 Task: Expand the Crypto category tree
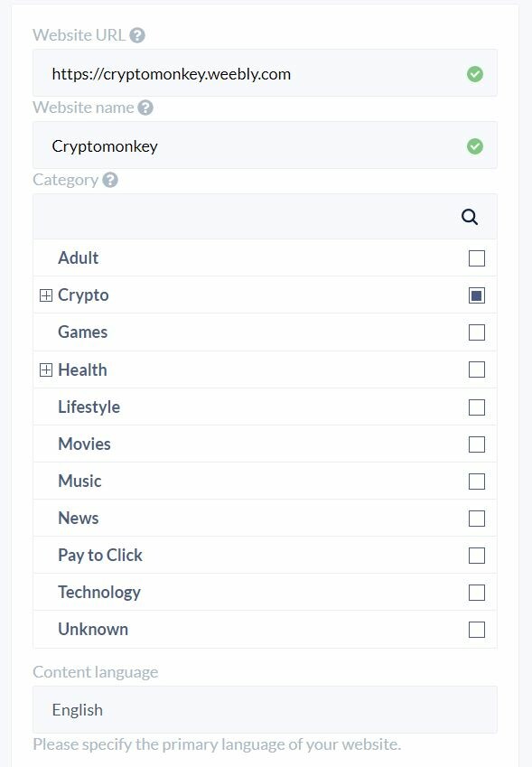coord(46,295)
